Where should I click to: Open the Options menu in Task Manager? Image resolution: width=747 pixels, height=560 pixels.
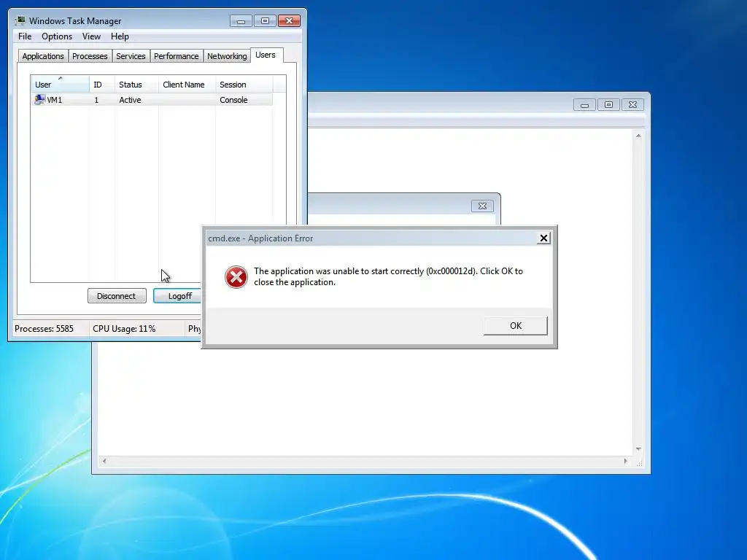click(x=57, y=36)
